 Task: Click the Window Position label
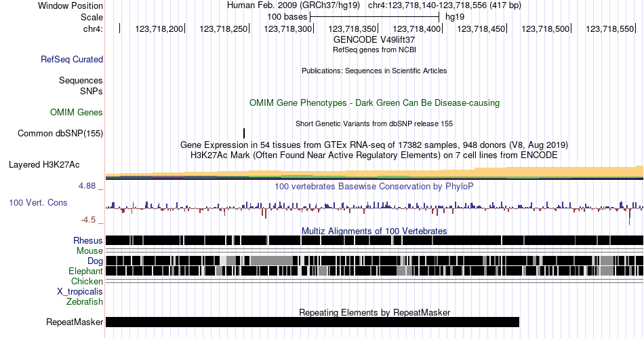tap(71, 5)
